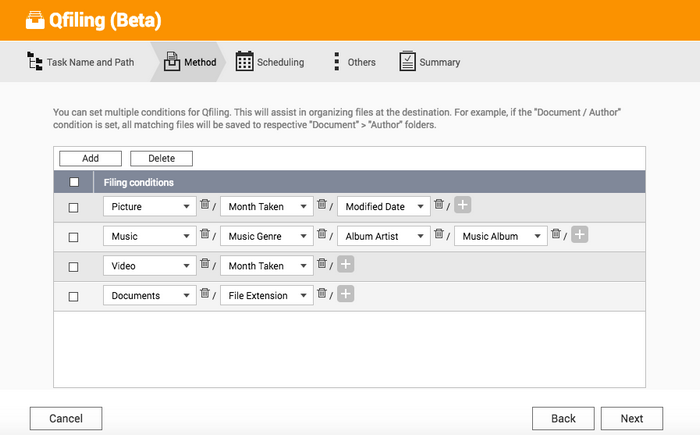
Task: Remove Month Taken from the Picture row
Action: [322, 204]
